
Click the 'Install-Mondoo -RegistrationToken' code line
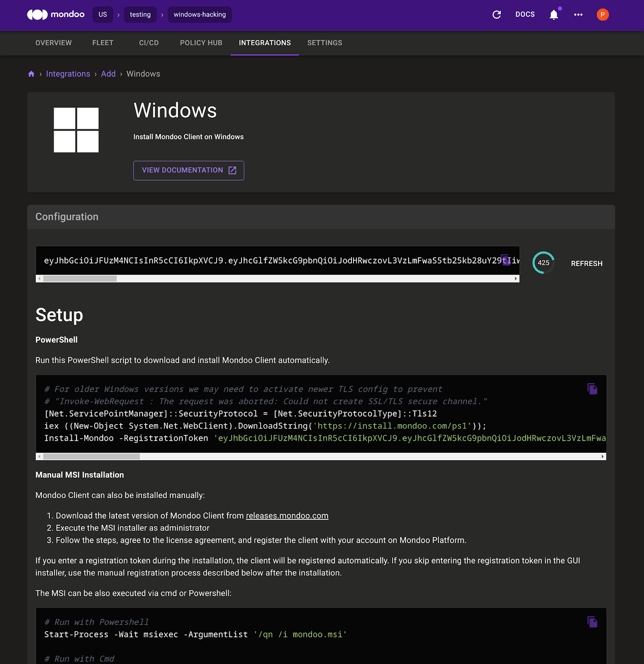(325, 438)
